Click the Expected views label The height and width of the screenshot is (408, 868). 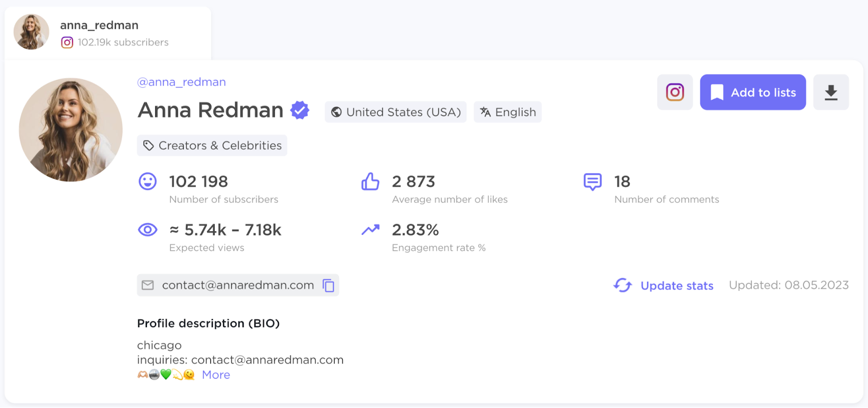click(x=207, y=248)
